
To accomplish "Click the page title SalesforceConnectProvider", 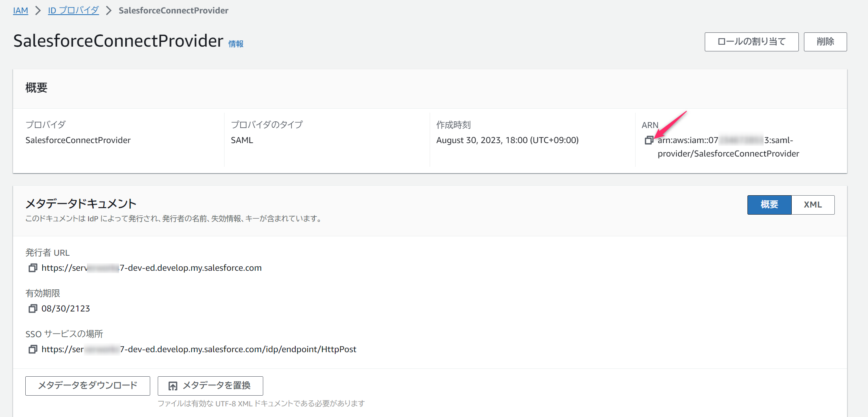I will click(x=118, y=41).
